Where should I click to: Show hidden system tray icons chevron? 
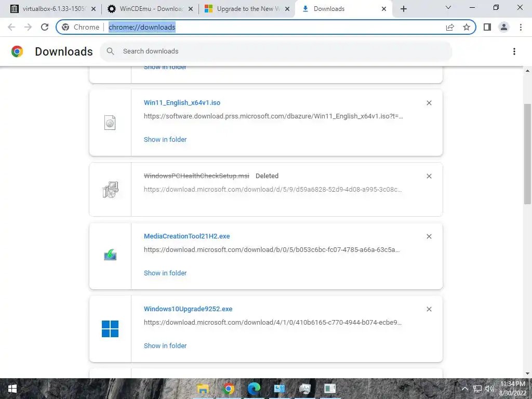pyautogui.click(x=465, y=389)
